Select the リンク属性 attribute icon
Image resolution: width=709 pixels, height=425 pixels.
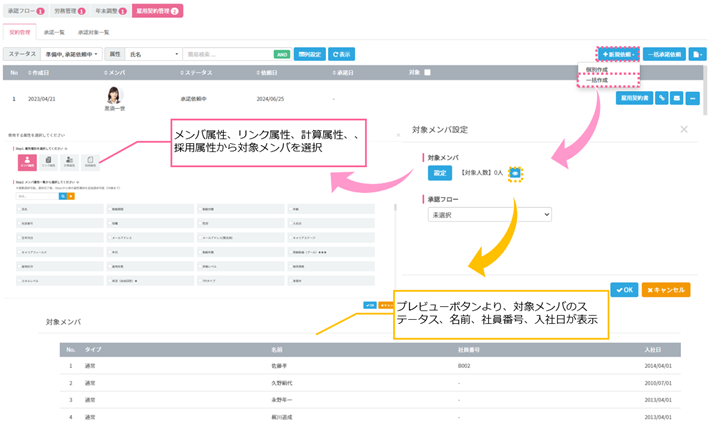(x=49, y=161)
